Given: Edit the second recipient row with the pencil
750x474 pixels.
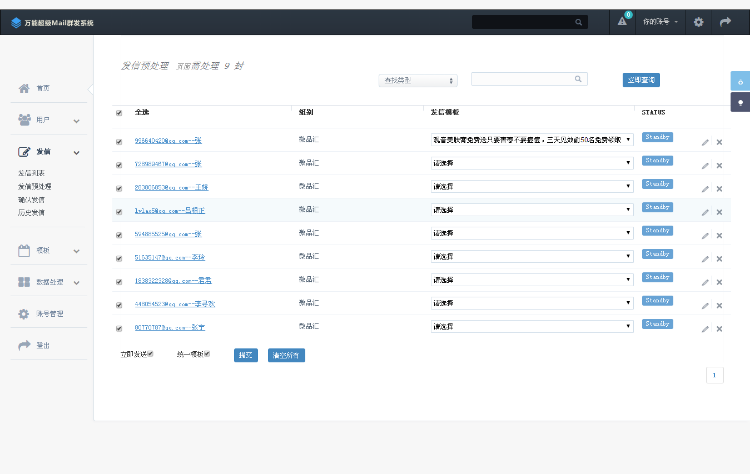Looking at the screenshot, I should tap(705, 166).
